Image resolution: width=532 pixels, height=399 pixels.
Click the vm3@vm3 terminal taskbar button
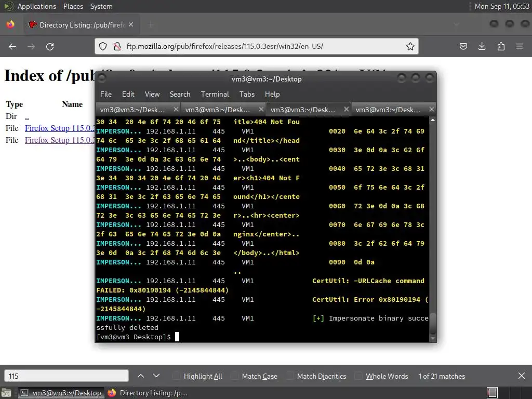point(60,393)
